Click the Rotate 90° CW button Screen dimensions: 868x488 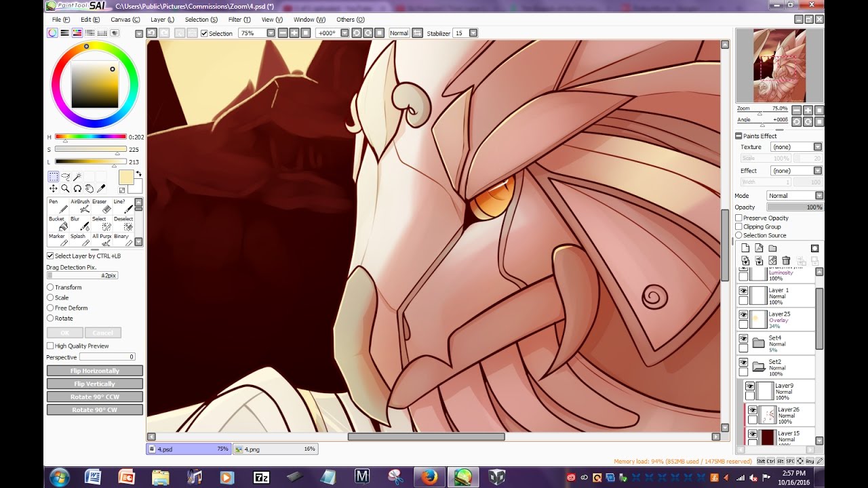click(x=95, y=409)
